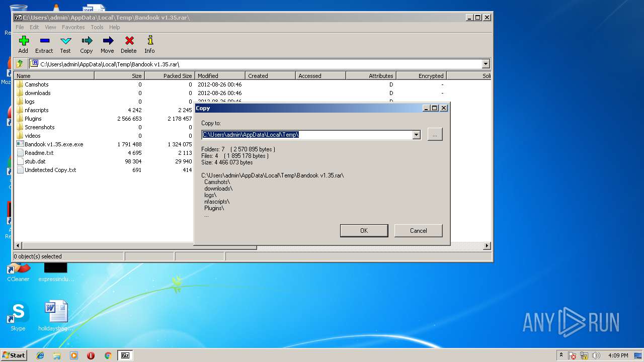The width and height of the screenshot is (644, 362).
Task: Show hidden system tray icons
Action: point(561,355)
